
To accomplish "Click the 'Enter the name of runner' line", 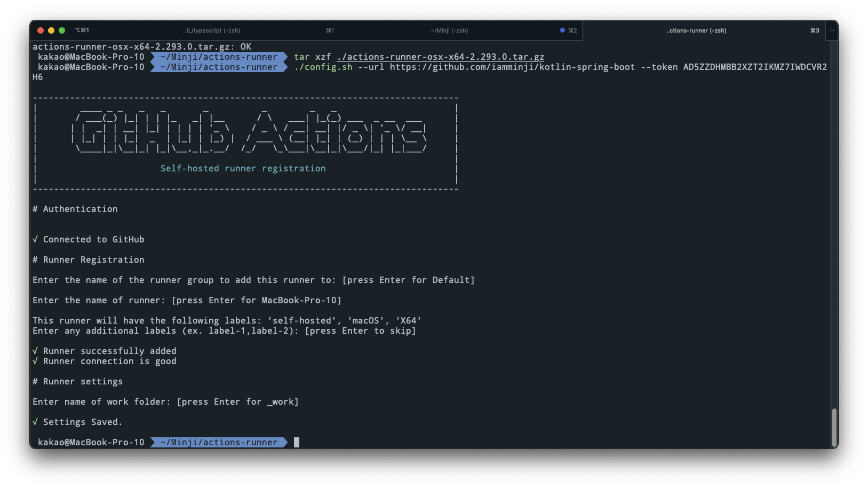I will (x=187, y=301).
